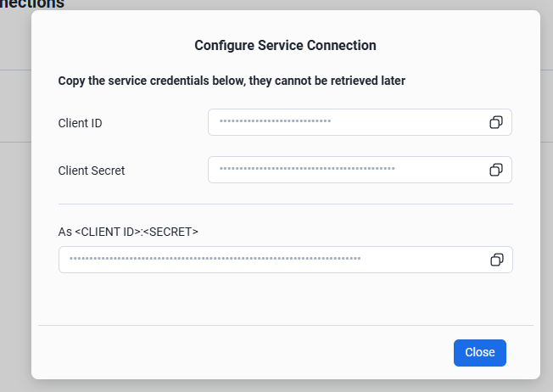Click empty dialog space below combined field
This screenshot has height=392, width=553.
[x=285, y=298]
